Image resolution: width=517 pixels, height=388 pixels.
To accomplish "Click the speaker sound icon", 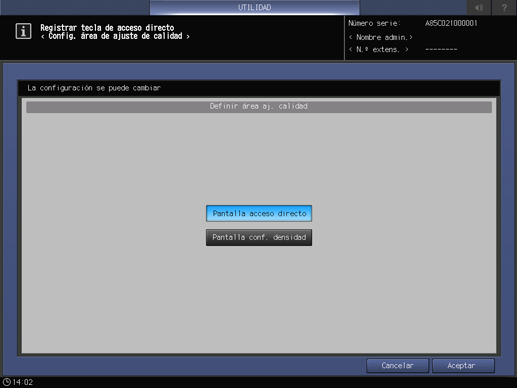I will (479, 7).
